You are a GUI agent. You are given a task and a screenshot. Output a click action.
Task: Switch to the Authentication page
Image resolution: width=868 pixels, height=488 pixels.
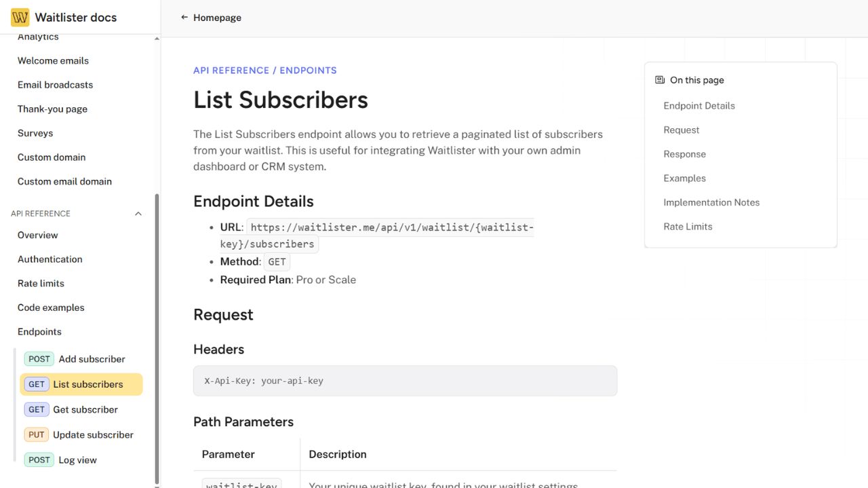50,259
